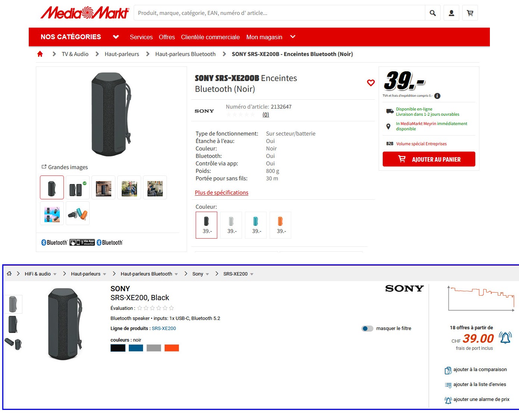The height and width of the screenshot is (420, 519).
Task: Expand the Nos Catégories dropdown
Action: point(116,37)
